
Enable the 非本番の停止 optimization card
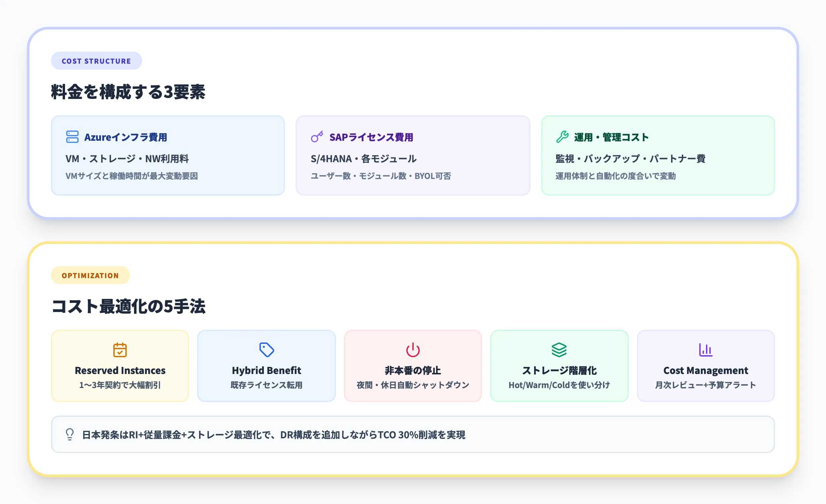pyautogui.click(x=413, y=365)
